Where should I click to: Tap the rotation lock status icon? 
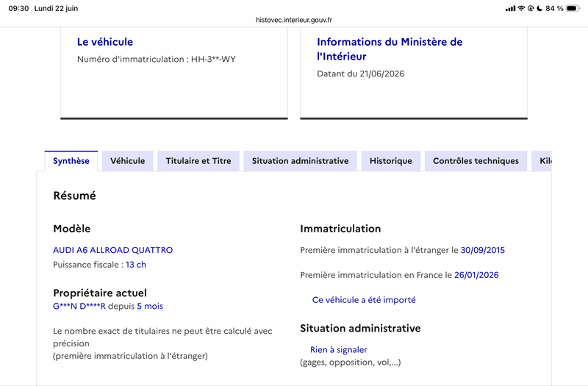(531, 8)
